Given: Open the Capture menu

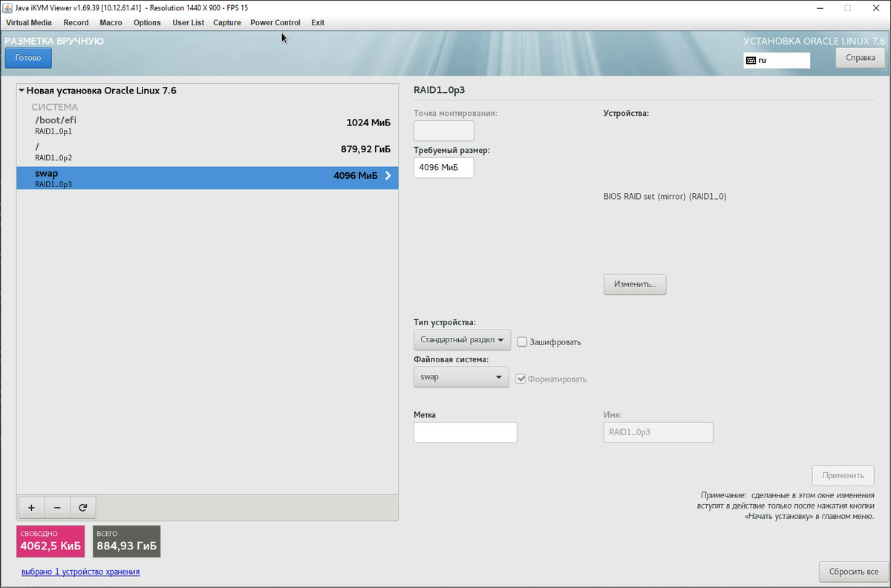Looking at the screenshot, I should [227, 22].
